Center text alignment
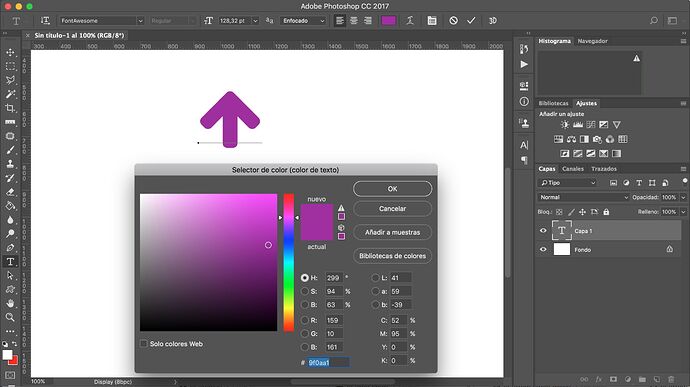 pyautogui.click(x=354, y=21)
